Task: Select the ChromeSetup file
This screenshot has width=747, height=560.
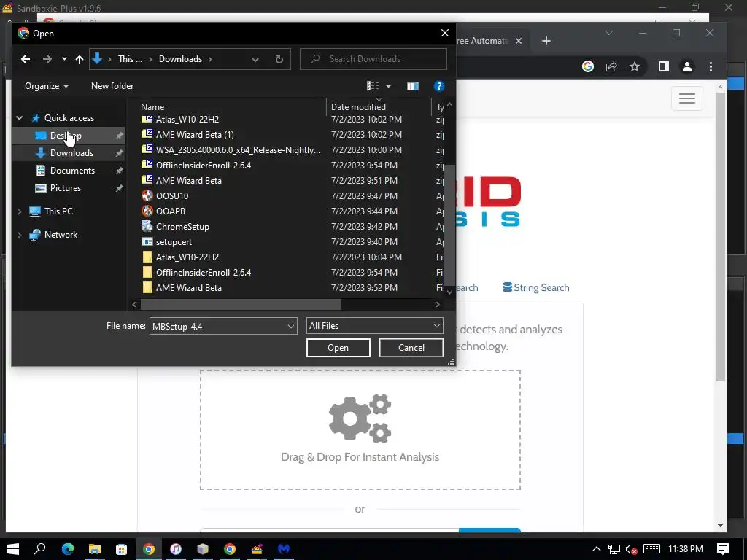Action: coord(182,227)
